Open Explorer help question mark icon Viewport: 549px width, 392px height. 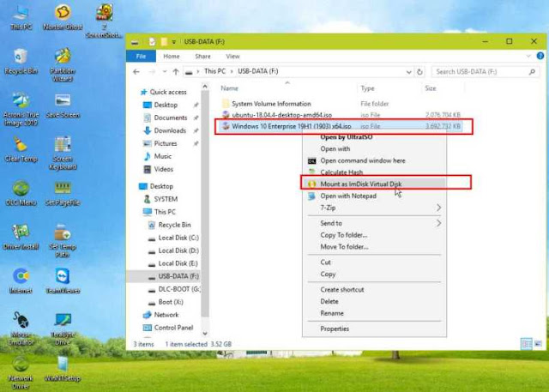click(x=540, y=56)
